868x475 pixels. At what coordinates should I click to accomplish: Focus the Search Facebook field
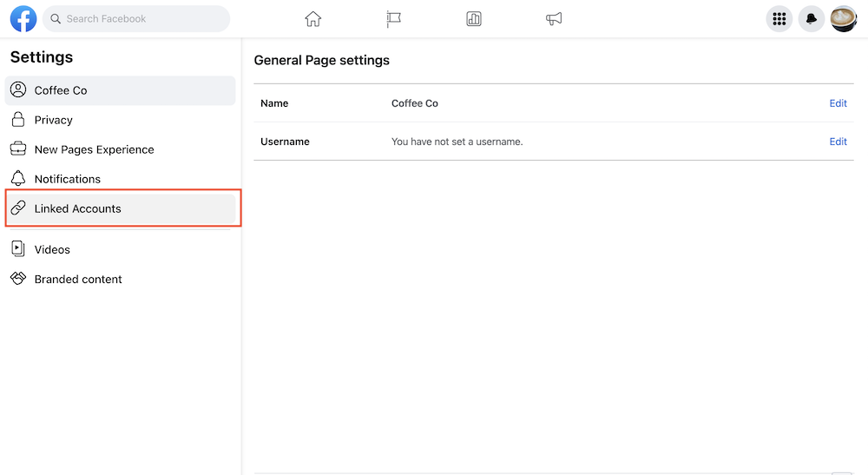136,19
